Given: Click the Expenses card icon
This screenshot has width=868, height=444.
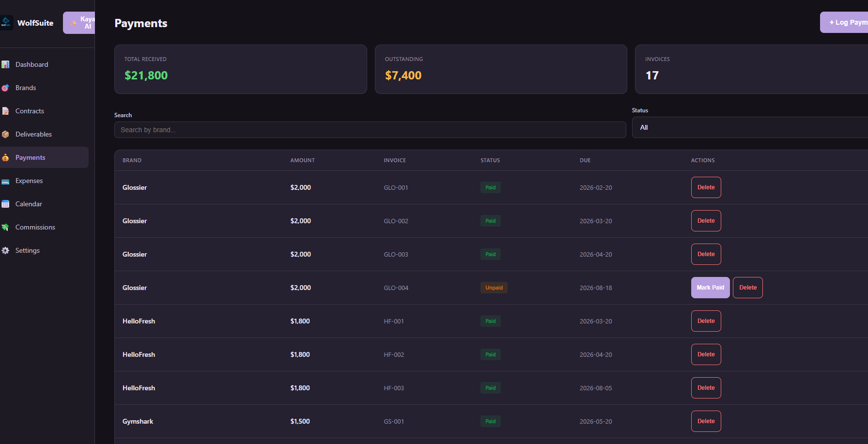Looking at the screenshot, I should tap(5, 181).
